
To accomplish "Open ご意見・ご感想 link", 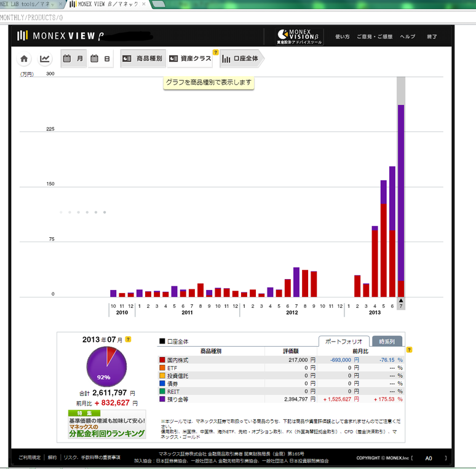I will point(375,37).
